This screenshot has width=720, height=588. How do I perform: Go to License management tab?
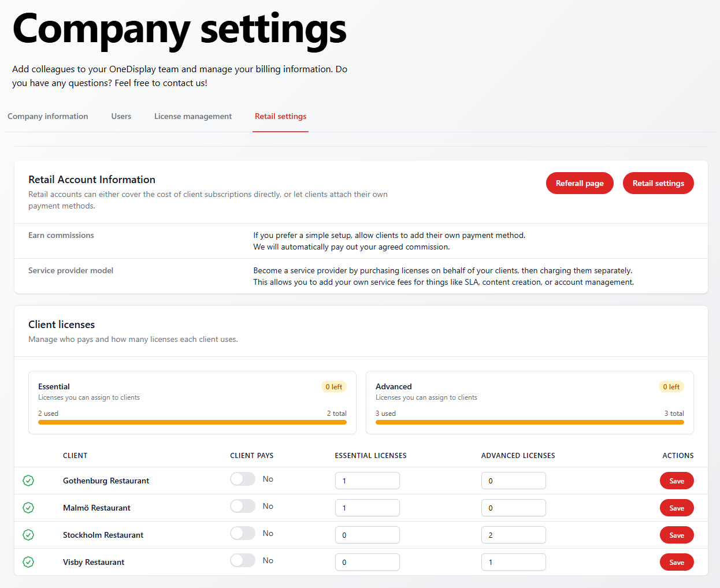tap(193, 116)
